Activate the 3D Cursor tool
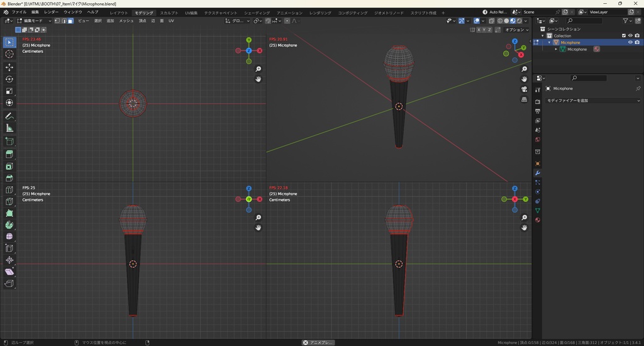644x346 pixels. coord(9,54)
